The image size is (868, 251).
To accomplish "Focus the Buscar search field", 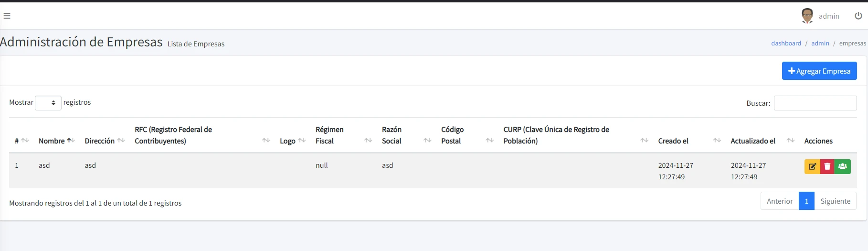I will pos(815,103).
